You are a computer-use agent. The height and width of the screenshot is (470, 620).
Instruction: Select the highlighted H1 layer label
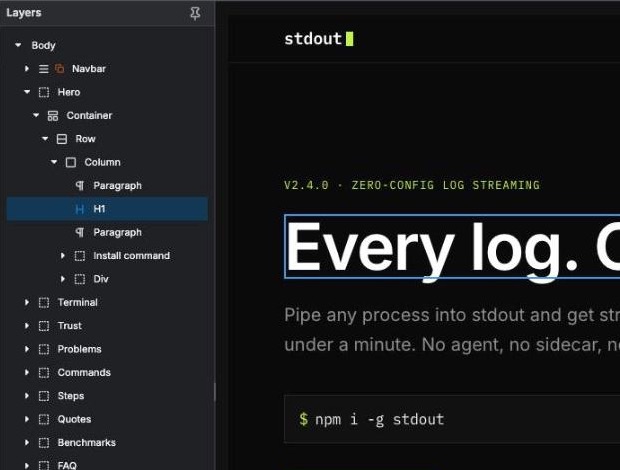coord(99,209)
